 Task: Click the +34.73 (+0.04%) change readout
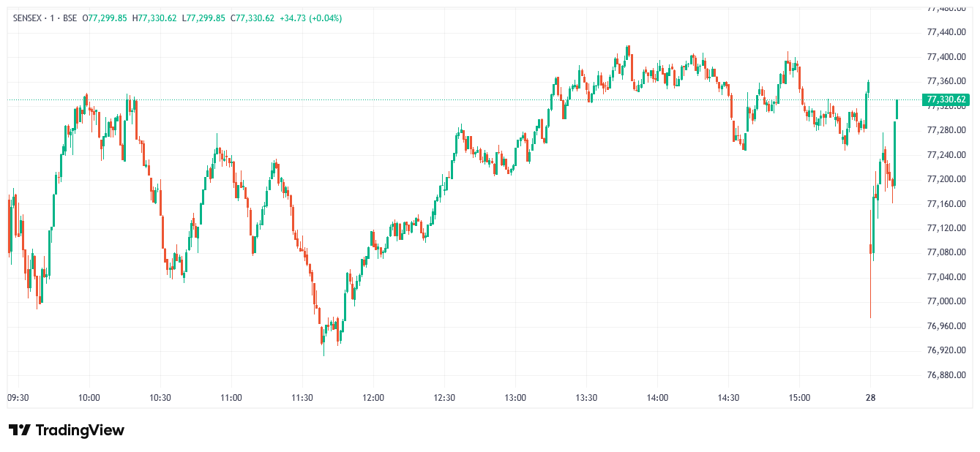[310, 18]
